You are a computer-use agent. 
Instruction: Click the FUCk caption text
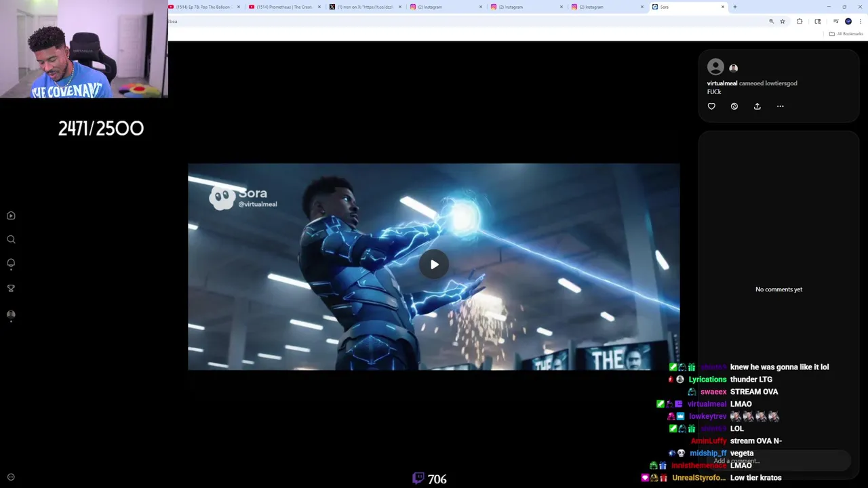[x=714, y=92]
